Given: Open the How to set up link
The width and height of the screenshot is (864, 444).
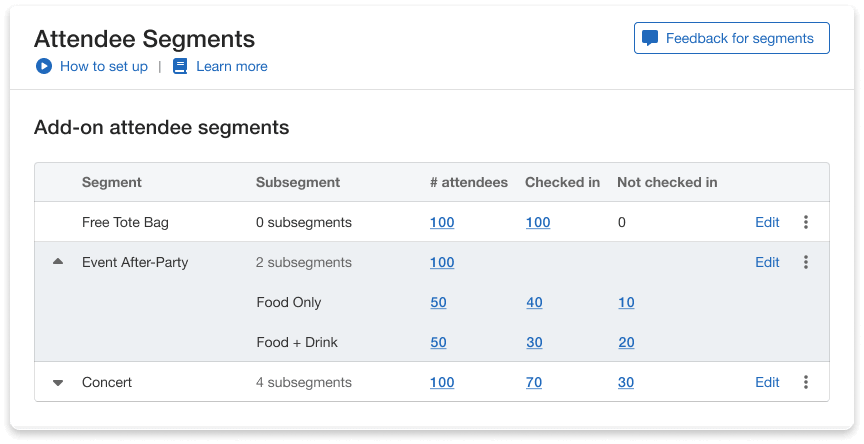Looking at the screenshot, I should (x=103, y=67).
